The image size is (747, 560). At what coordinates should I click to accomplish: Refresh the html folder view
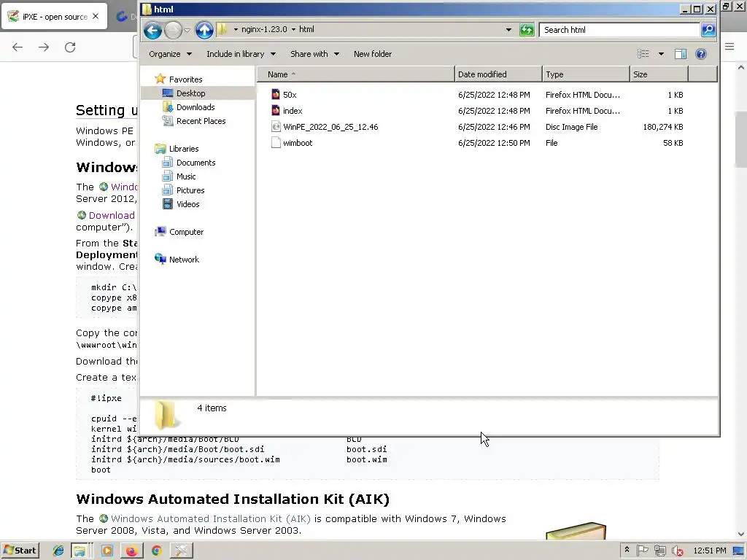coord(527,29)
